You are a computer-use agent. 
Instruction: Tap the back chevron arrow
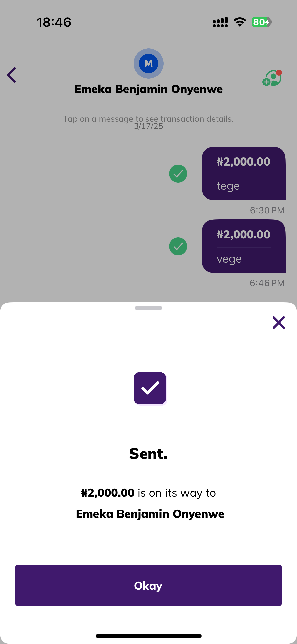tap(12, 75)
